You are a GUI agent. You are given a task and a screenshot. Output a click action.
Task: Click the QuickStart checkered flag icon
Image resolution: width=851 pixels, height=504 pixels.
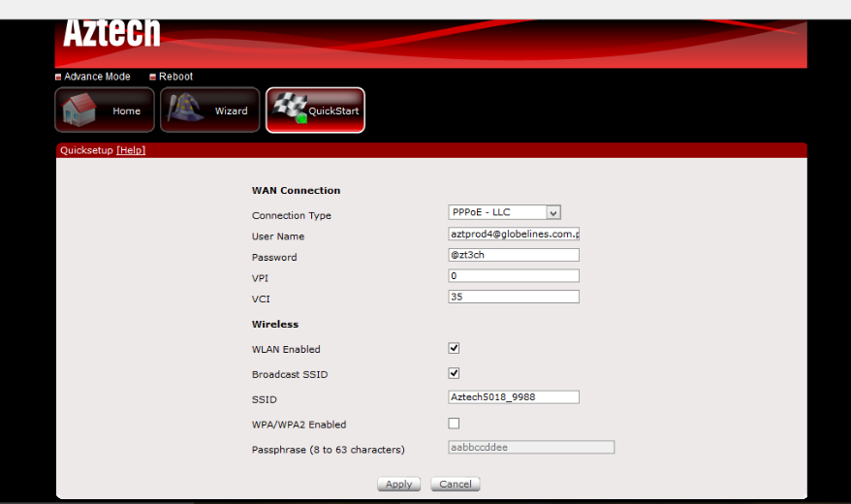[291, 107]
